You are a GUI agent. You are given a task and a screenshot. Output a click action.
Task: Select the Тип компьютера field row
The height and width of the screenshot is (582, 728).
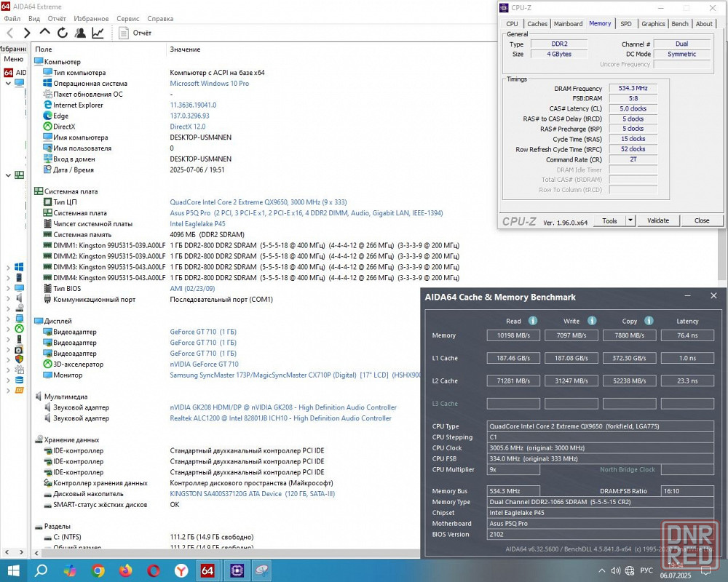(154, 73)
